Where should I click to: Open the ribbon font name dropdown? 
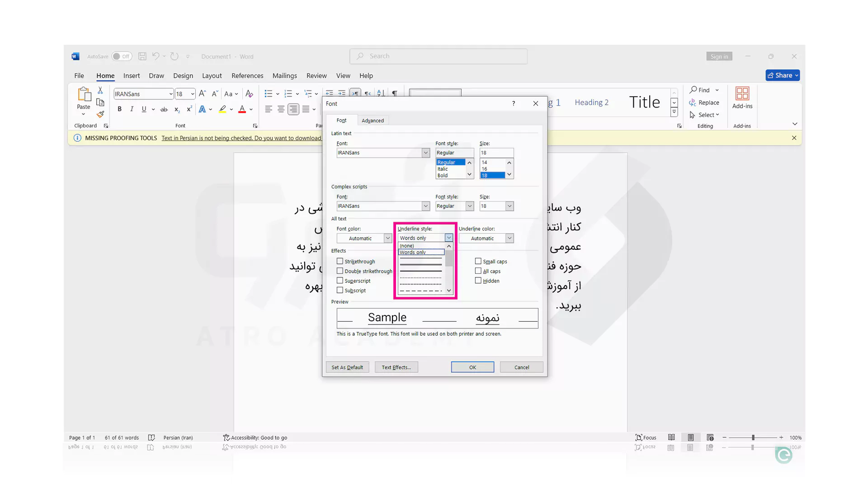171,94
